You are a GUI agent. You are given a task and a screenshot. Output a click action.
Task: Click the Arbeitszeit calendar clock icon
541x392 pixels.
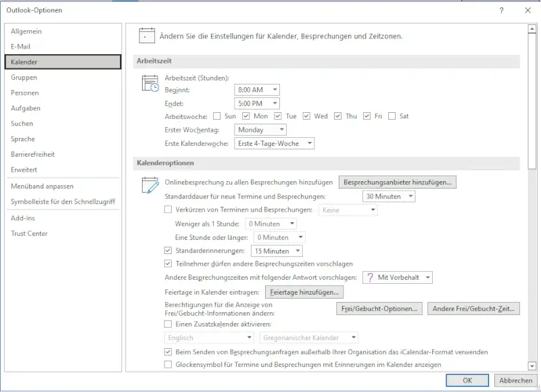click(149, 83)
